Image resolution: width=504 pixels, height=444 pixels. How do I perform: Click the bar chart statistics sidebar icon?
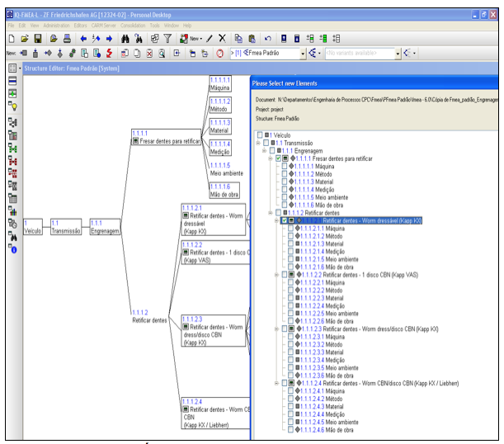click(12, 211)
